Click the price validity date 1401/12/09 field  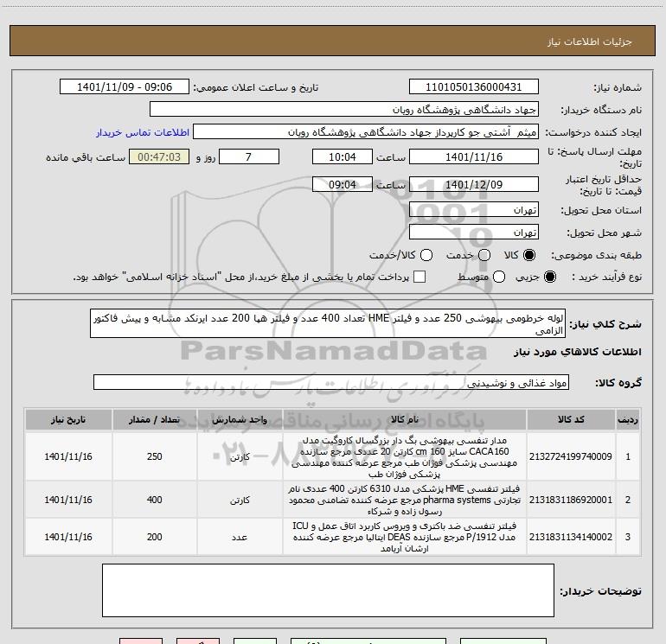coord(474,185)
